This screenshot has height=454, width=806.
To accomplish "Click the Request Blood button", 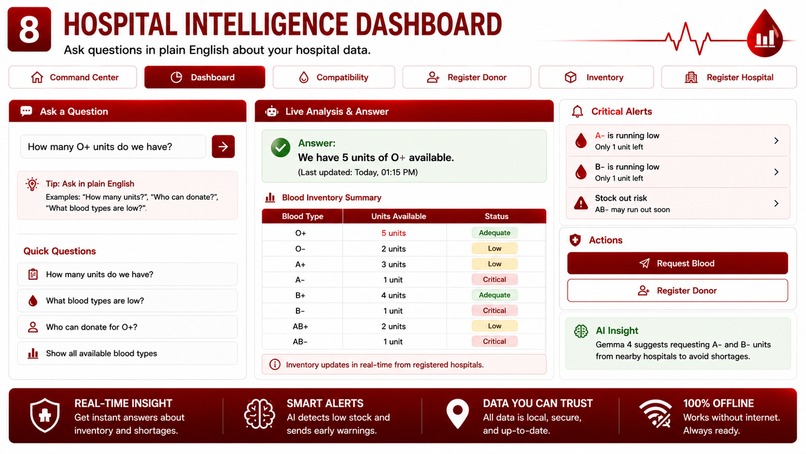I will tap(677, 263).
